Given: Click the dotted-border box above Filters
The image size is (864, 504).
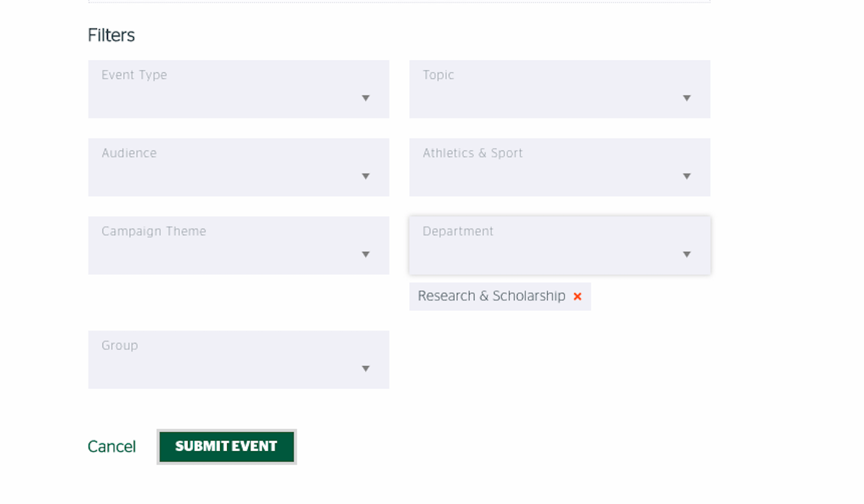Looking at the screenshot, I should tap(399, 1).
